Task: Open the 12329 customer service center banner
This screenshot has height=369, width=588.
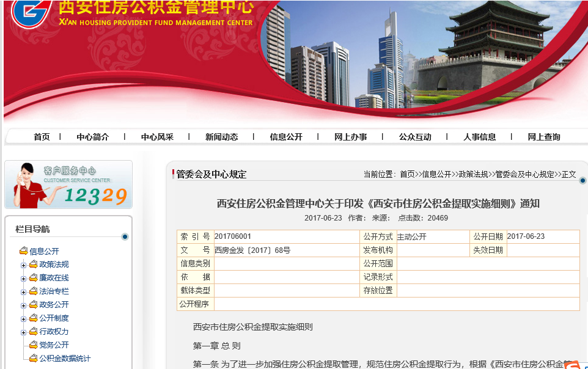Action: [68, 184]
